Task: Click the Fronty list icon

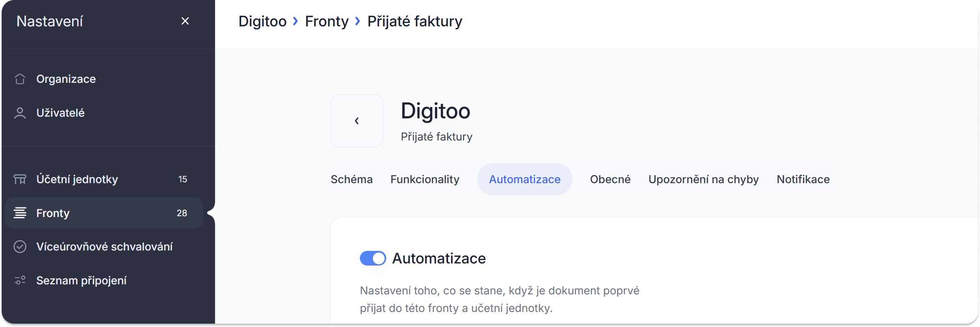Action: 20,213
